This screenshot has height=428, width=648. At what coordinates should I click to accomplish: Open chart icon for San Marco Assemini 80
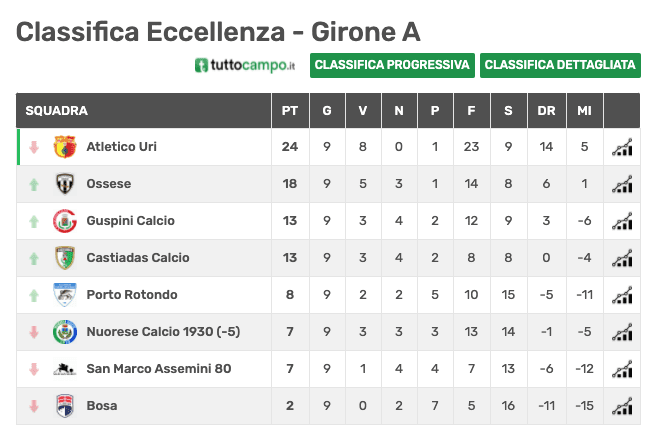(x=622, y=369)
